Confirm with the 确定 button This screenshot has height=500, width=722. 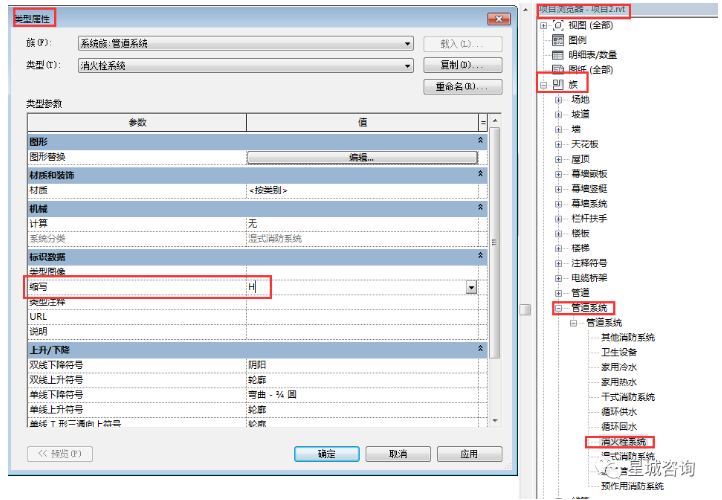pyautogui.click(x=327, y=454)
